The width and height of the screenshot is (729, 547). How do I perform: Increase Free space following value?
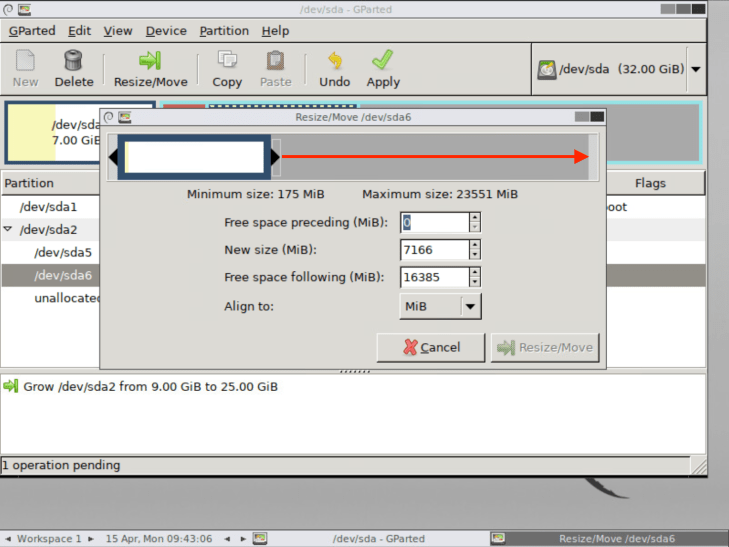pyautogui.click(x=474, y=272)
